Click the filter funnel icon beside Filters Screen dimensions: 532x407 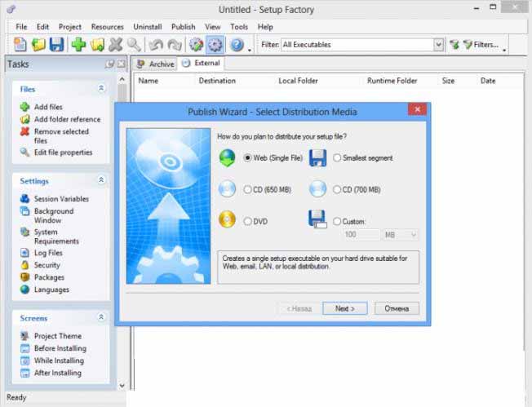point(454,44)
